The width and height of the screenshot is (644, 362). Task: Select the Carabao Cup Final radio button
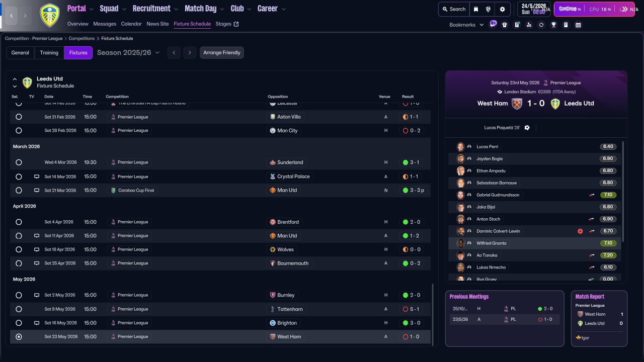click(x=19, y=191)
